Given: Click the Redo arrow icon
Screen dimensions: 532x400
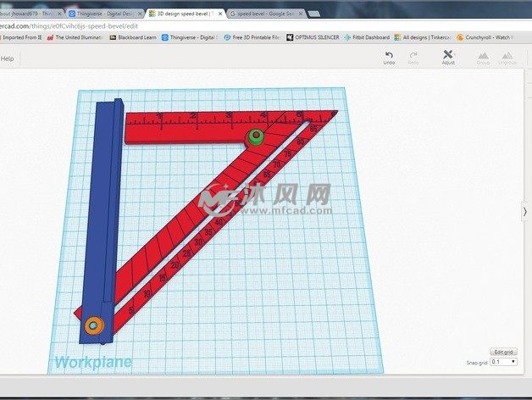Looking at the screenshot, I should click(x=413, y=56).
